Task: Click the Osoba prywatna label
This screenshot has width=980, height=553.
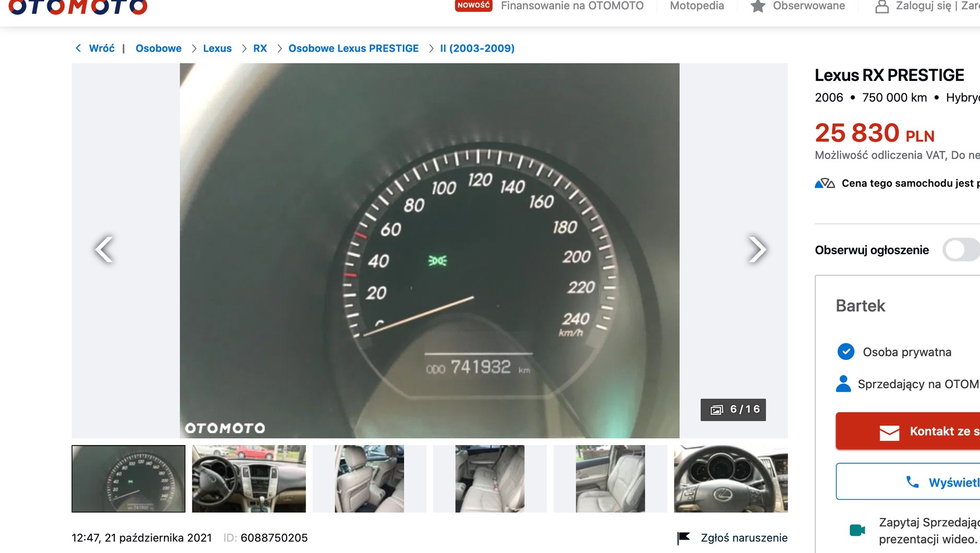Action: coord(907,352)
